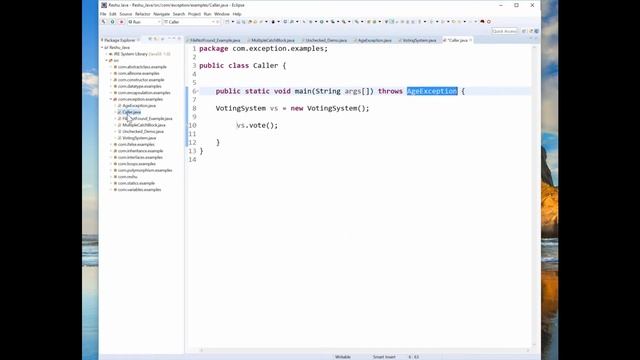
Task: Click the green Run launch button
Action: click(x=112, y=22)
